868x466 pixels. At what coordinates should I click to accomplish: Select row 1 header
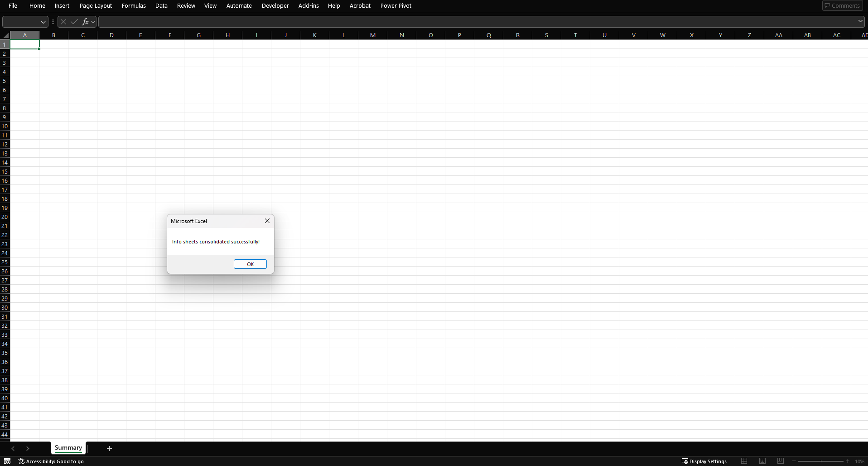5,44
